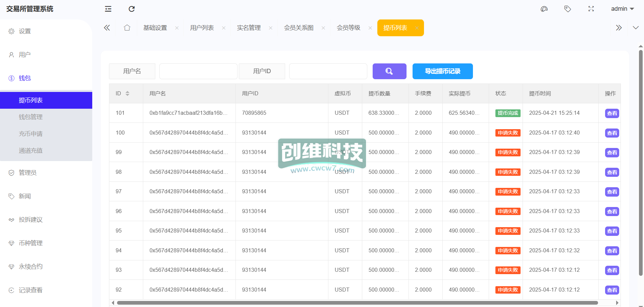The image size is (644, 307).
Task: Switch to the 实名管理 tab
Action: point(249,28)
